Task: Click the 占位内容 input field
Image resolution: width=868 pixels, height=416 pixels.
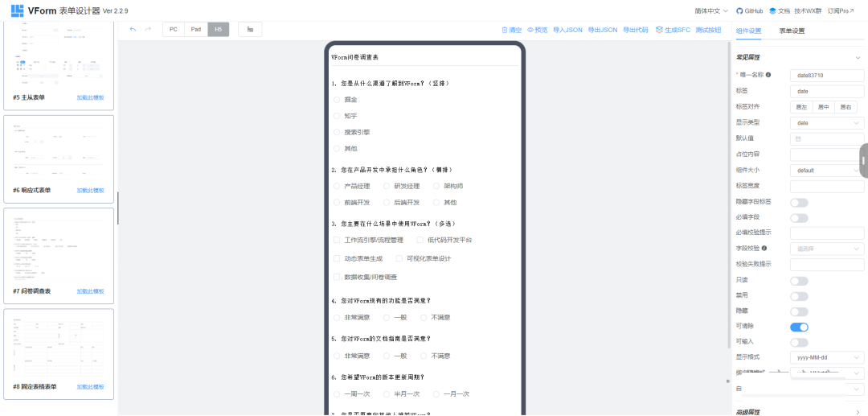Action: [827, 154]
